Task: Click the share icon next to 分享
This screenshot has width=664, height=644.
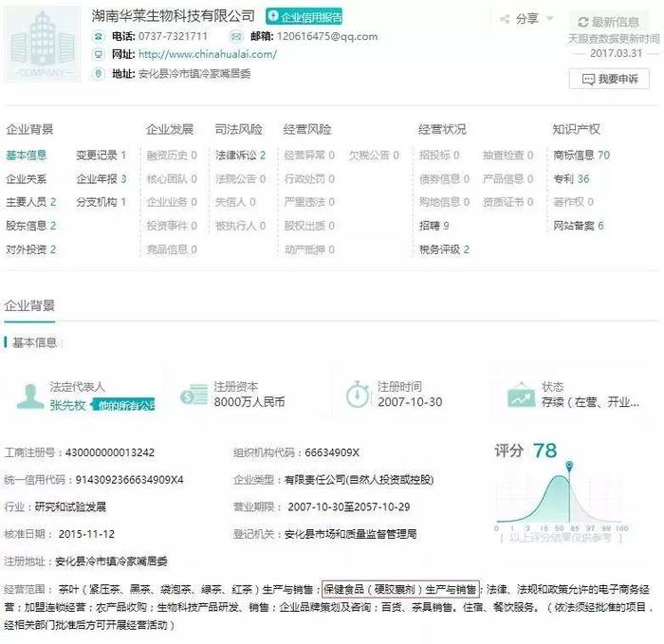Action: pos(505,19)
